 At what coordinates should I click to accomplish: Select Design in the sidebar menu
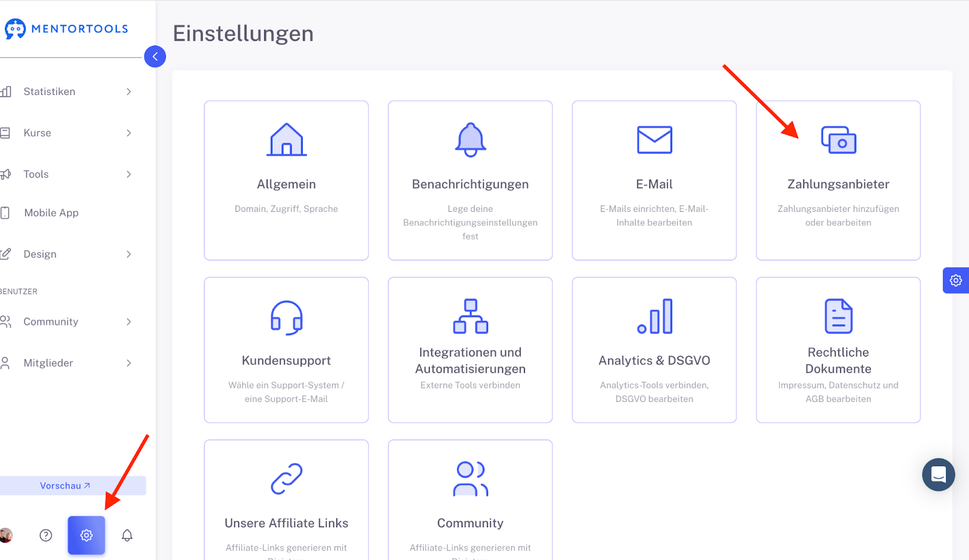pyautogui.click(x=40, y=254)
